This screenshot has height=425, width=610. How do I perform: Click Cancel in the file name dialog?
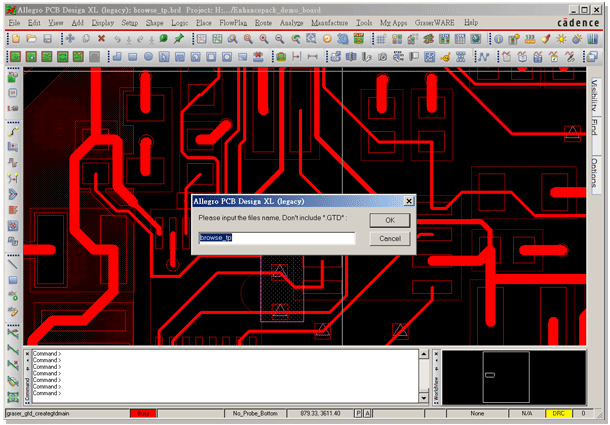coord(390,238)
